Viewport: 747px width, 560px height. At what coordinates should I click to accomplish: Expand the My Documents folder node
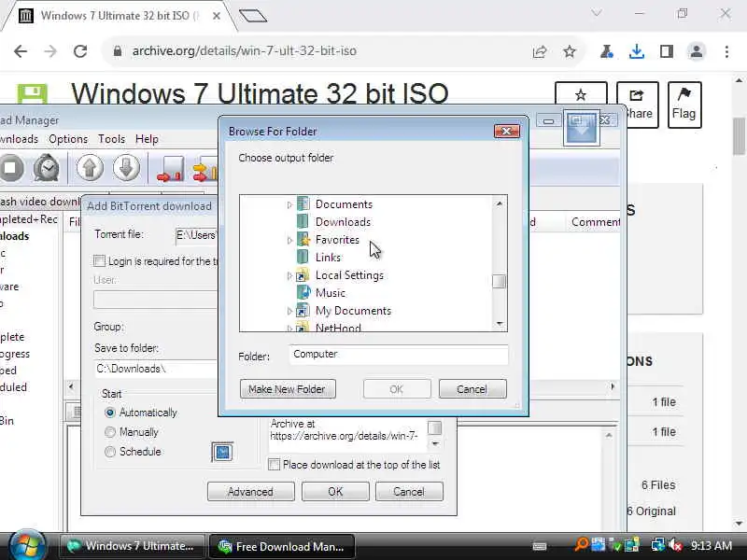(289, 311)
